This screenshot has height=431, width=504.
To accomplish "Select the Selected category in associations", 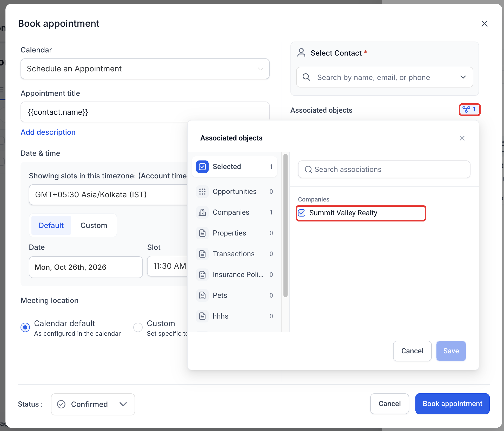I will coord(235,166).
